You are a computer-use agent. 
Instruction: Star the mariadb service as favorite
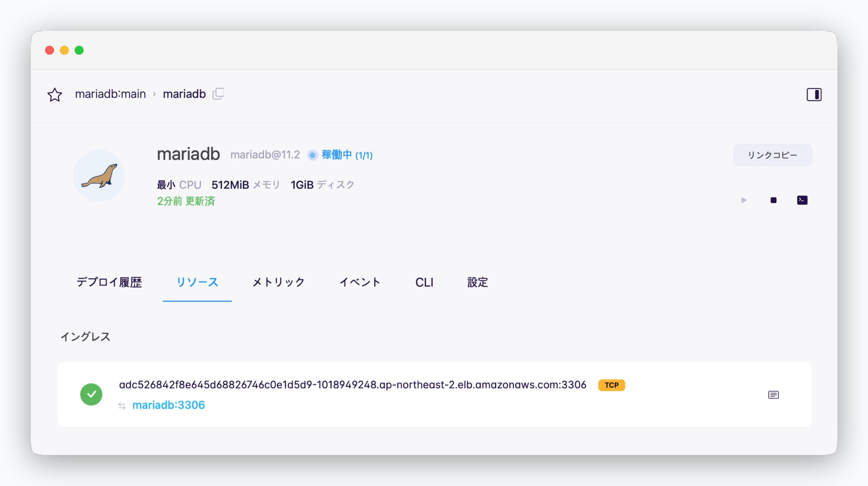[x=55, y=94]
